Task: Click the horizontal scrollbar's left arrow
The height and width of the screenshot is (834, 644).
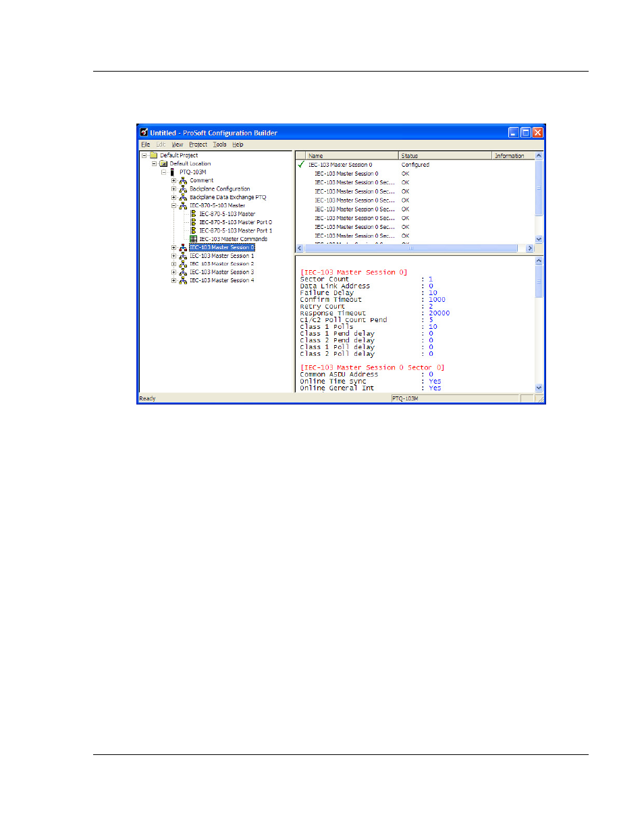Action: (x=300, y=249)
